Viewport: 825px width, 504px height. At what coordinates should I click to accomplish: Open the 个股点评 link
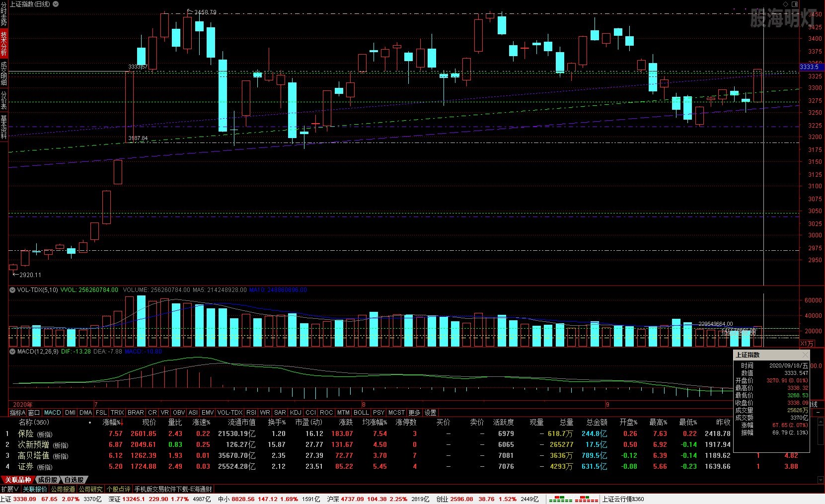coord(118,489)
